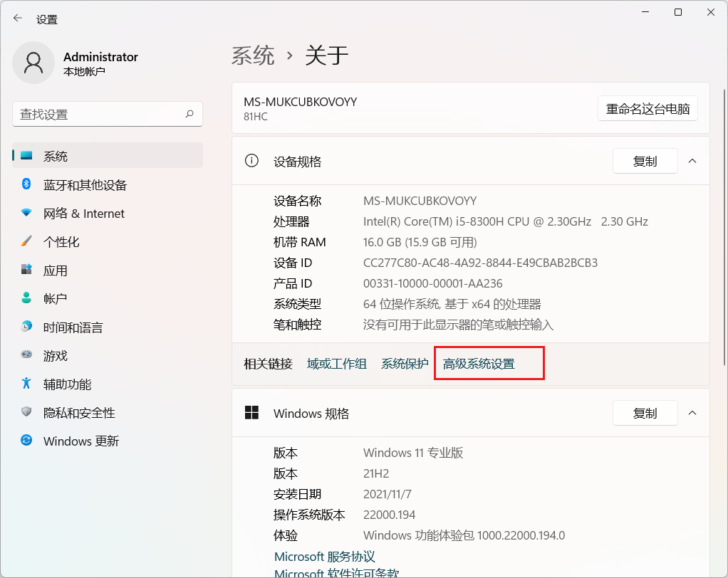
Task: Open Windows 更新 page
Action: (x=108, y=441)
